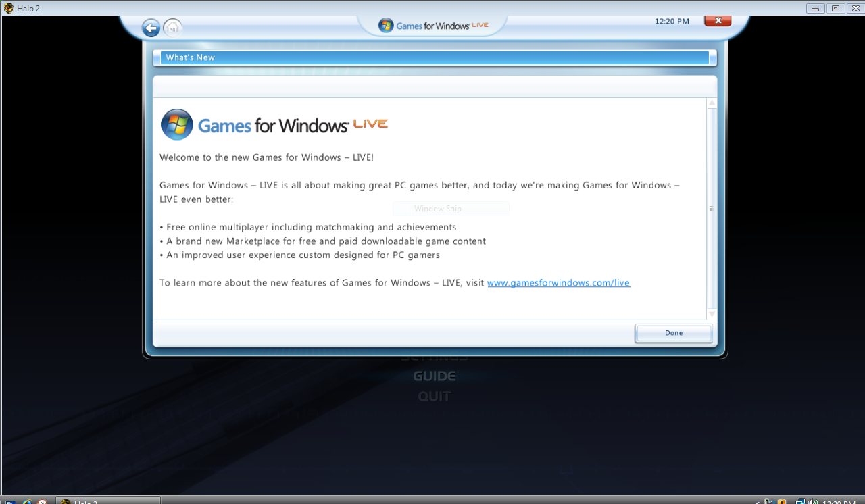Click the security alert tray icon
865x504 pixels.
tap(782, 500)
